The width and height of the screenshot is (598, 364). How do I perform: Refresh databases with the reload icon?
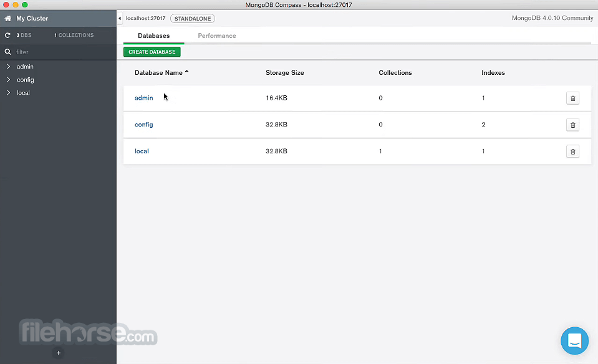7,35
